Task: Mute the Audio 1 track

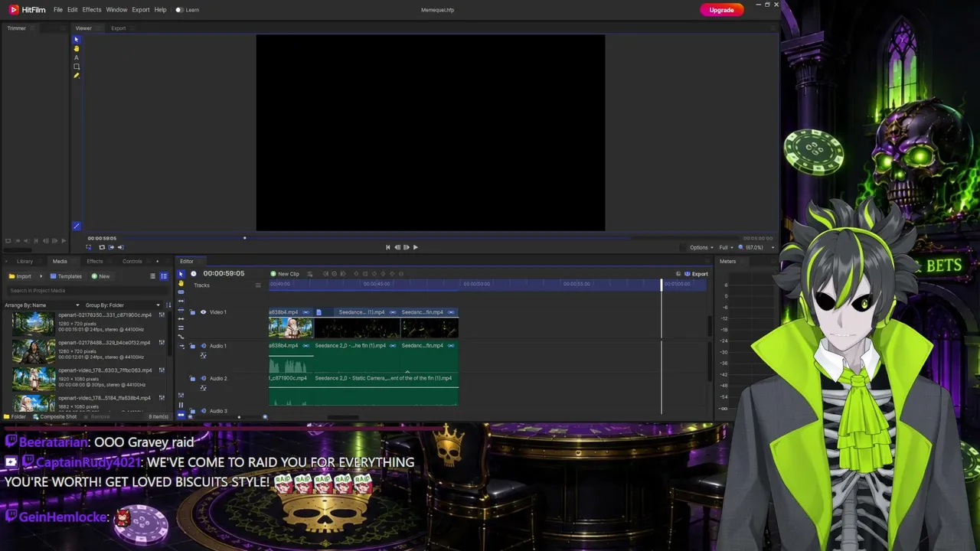Action: click(x=203, y=346)
